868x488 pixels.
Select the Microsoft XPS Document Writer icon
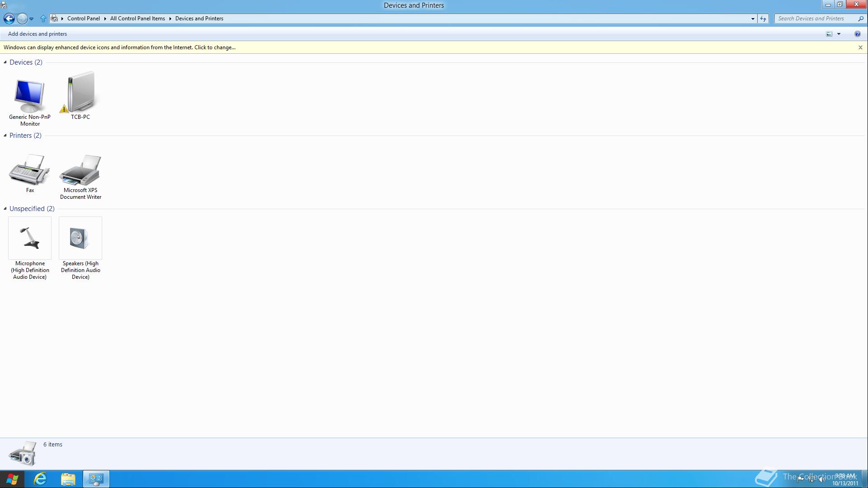point(80,170)
